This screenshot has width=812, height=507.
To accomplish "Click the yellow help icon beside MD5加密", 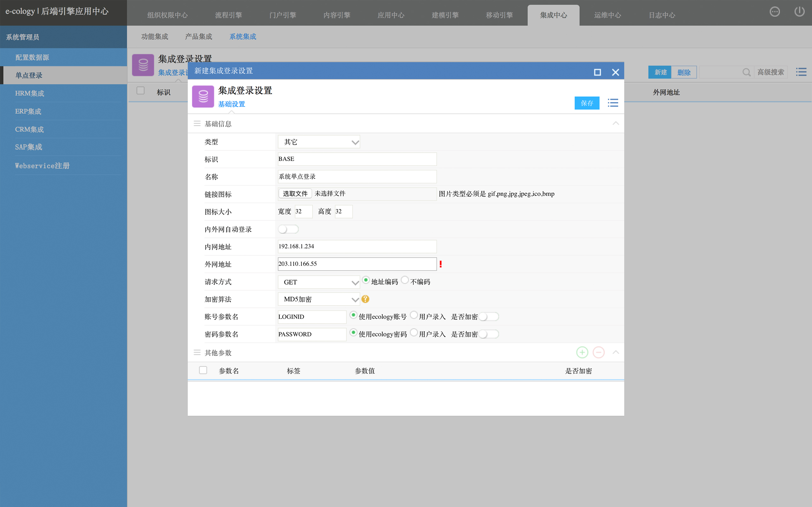I will [365, 299].
